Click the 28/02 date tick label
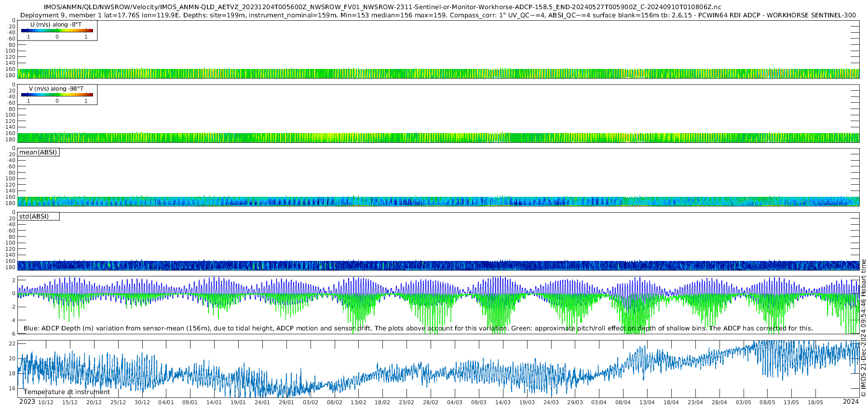Viewport: 868px width, 410px height. coord(431,402)
